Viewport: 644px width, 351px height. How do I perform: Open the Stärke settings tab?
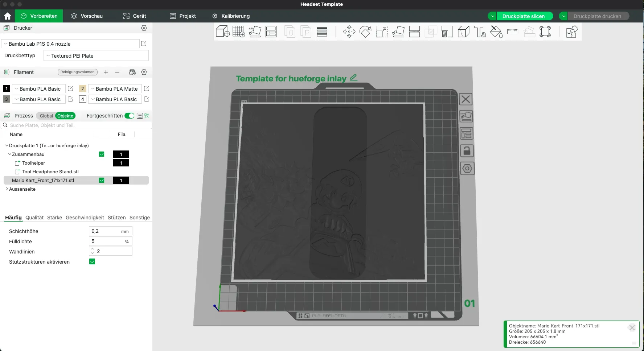coord(54,218)
